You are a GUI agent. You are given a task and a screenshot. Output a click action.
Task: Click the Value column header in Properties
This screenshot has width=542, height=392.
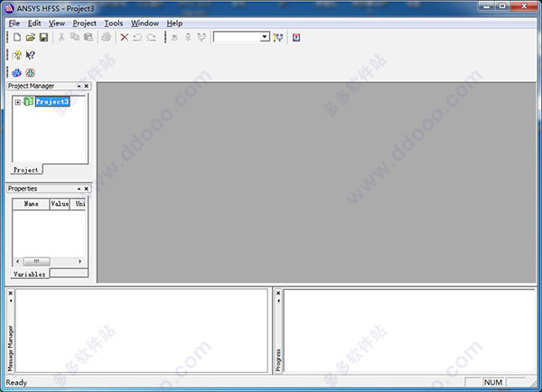(x=60, y=203)
